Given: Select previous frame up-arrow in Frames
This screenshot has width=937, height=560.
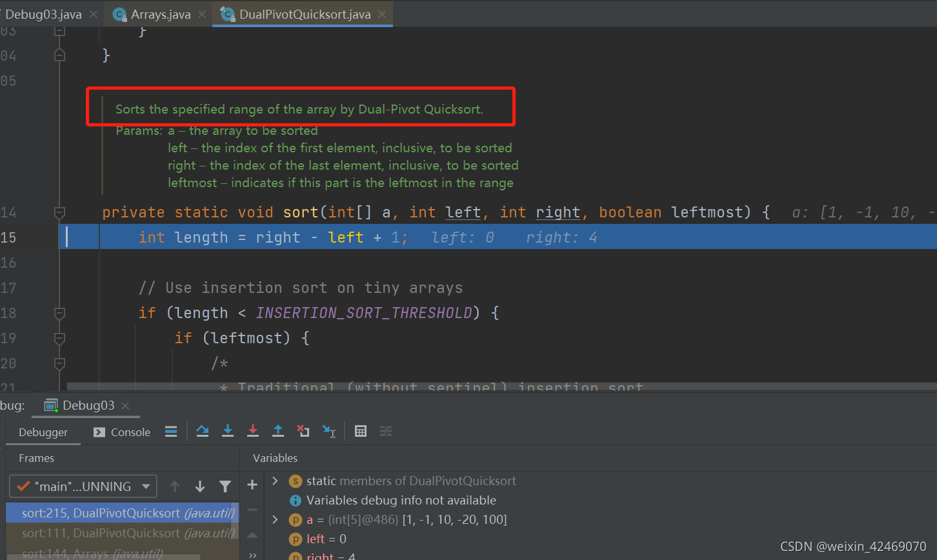Looking at the screenshot, I should [x=175, y=486].
